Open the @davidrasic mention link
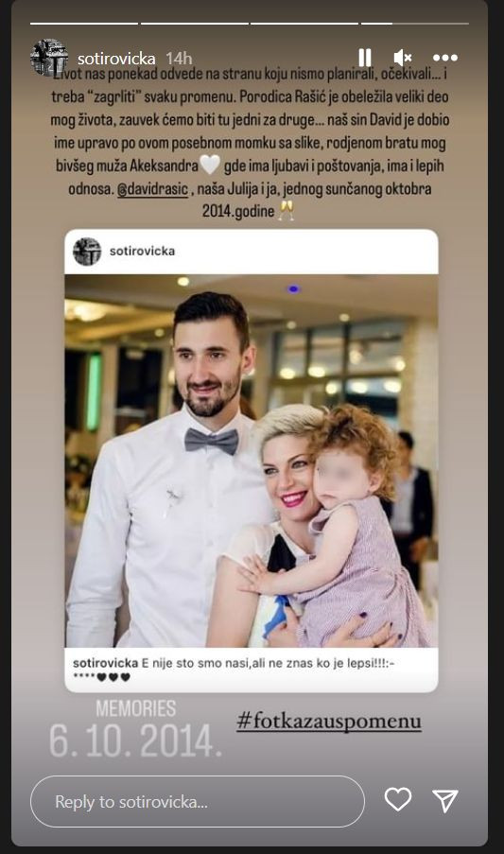 (152, 189)
